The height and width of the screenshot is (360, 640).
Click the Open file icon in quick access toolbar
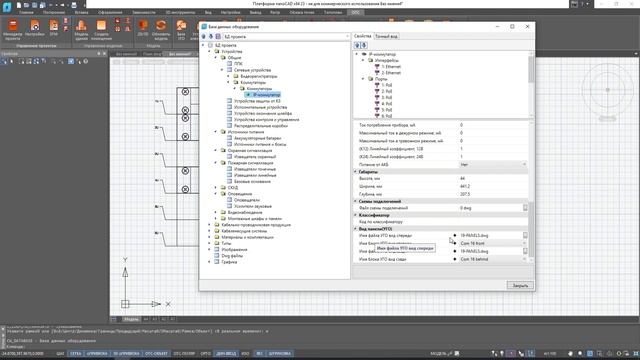point(27,5)
